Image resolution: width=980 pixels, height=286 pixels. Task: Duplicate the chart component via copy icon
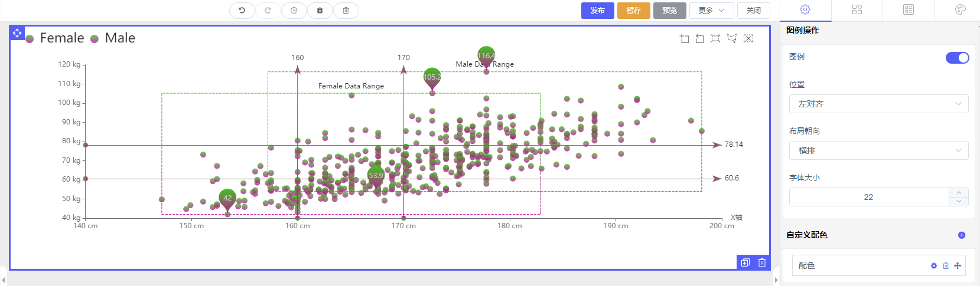click(x=745, y=262)
